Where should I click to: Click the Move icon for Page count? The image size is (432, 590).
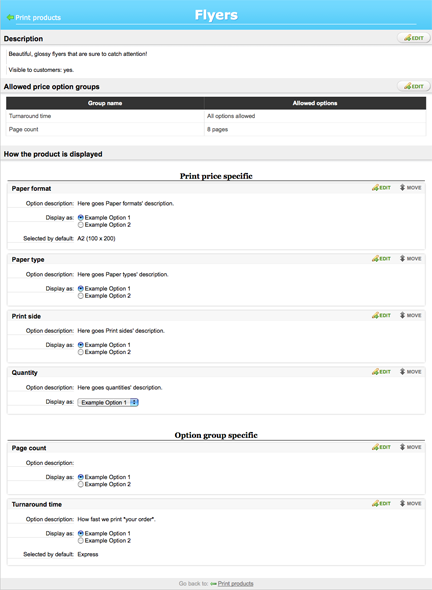(411, 447)
